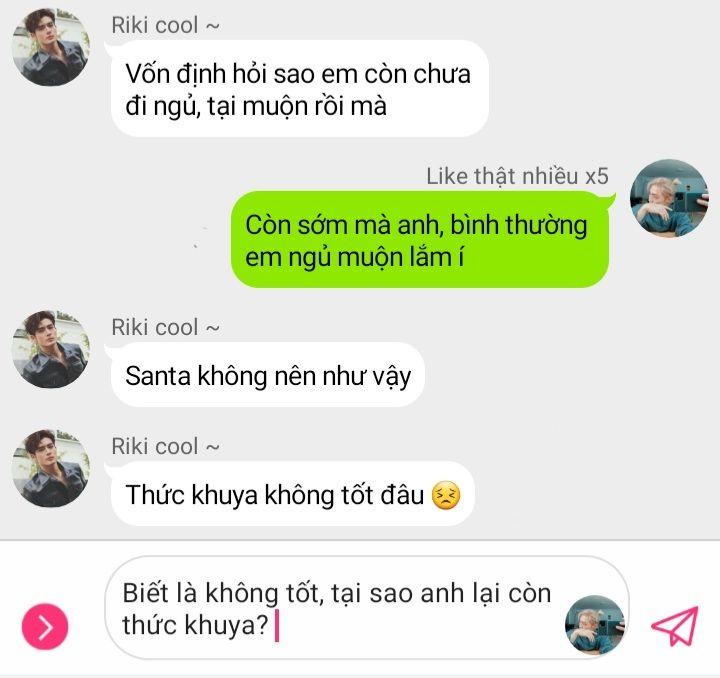Select the "Santa không nên như vậy" bubble

268,375
